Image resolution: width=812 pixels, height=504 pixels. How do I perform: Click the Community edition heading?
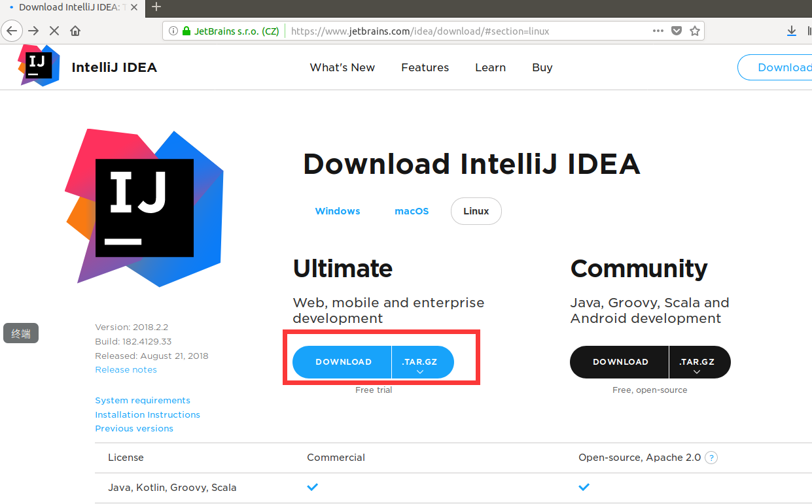coord(639,269)
